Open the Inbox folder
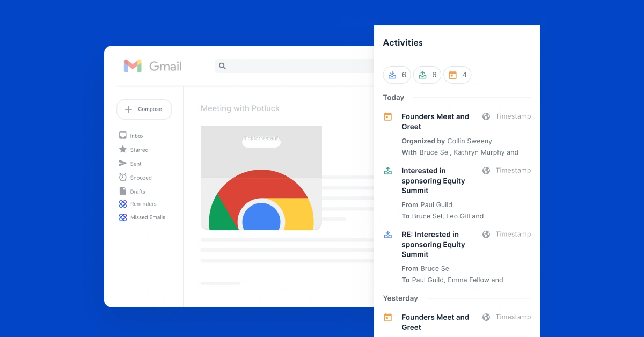The height and width of the screenshot is (337, 644). tap(137, 136)
